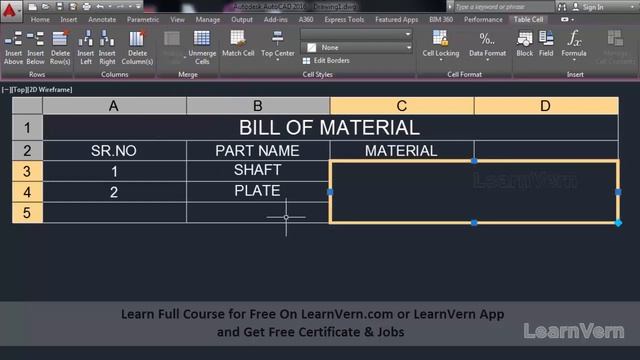640x360 pixels.
Task: Switch to Performance ribbon tab
Action: [x=483, y=20]
